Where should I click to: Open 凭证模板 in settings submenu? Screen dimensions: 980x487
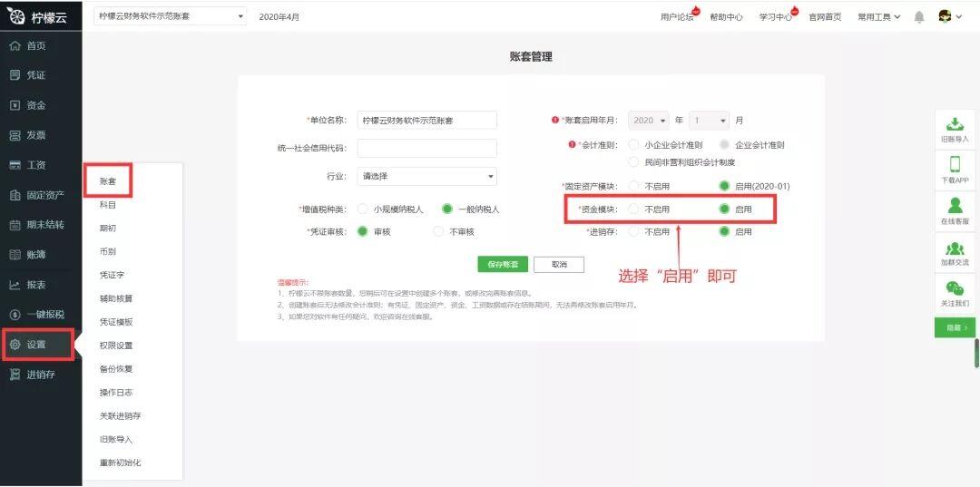115,322
